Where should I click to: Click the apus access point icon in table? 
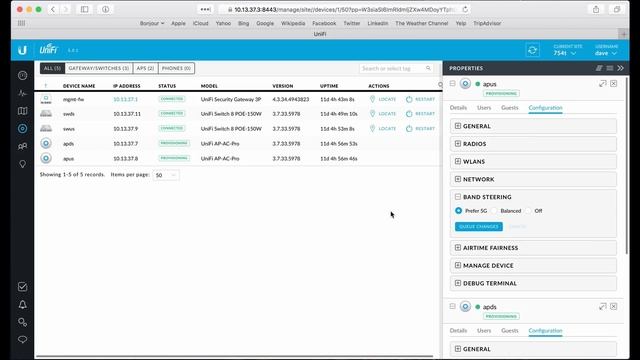coord(46,158)
